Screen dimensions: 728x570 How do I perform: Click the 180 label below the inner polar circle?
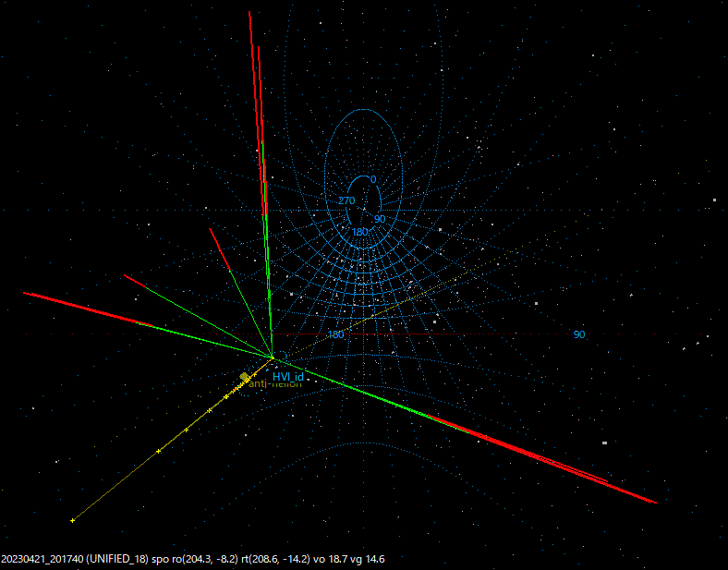tap(359, 232)
